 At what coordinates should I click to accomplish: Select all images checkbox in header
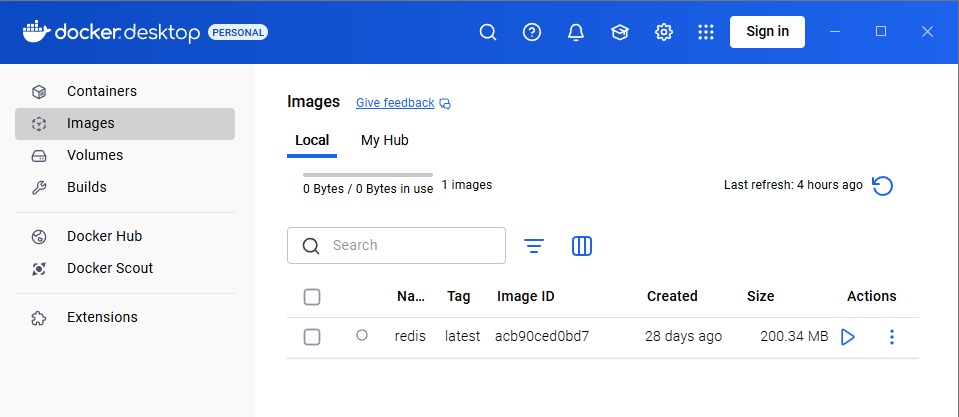coord(312,297)
